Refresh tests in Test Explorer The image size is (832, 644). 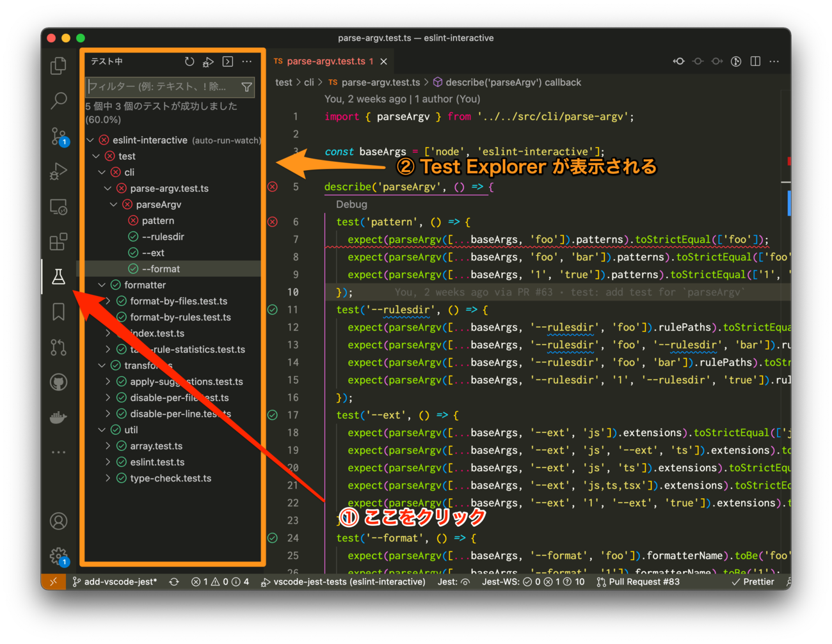[x=189, y=61]
